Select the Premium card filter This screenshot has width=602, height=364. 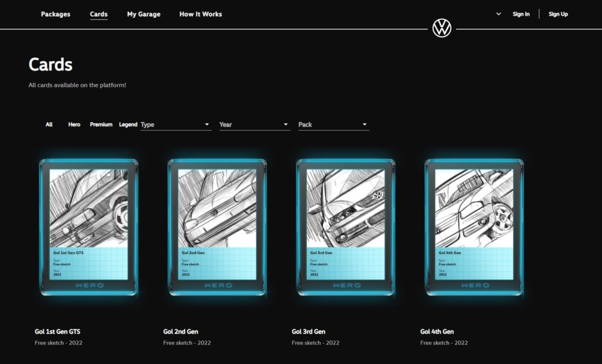point(101,124)
